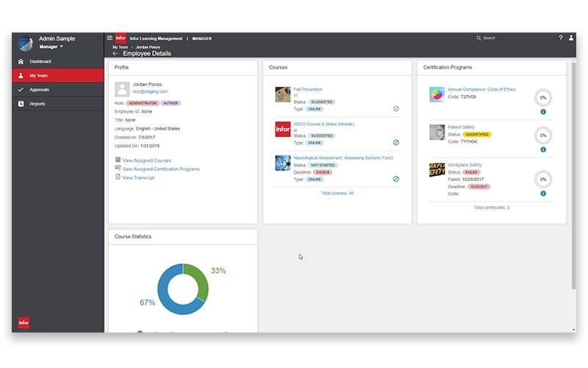Open Neurological Assessment course link
The width and height of the screenshot is (588, 368).
[343, 158]
